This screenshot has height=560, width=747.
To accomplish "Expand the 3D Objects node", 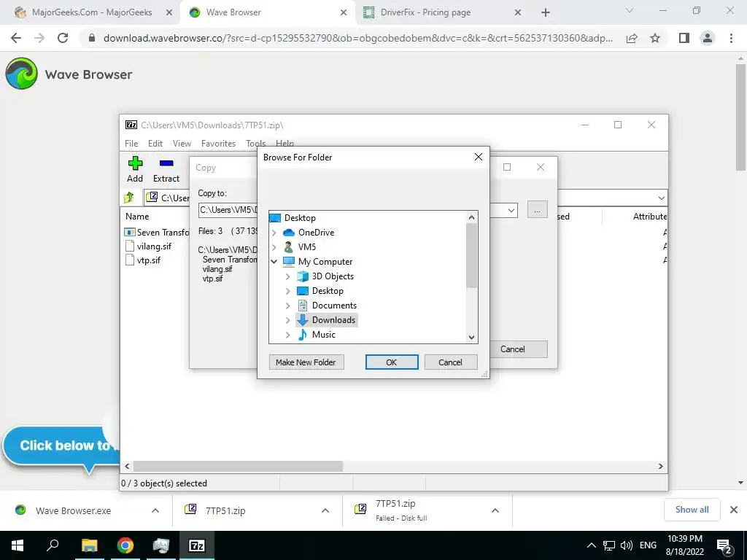I will [x=287, y=276].
